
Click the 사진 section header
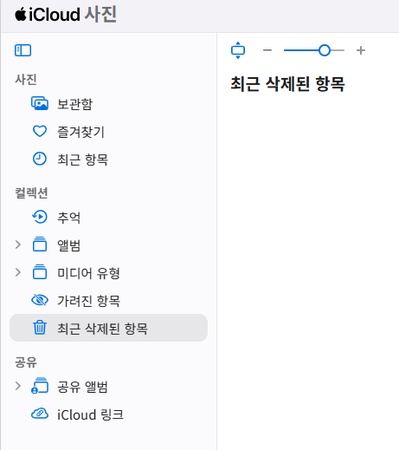point(26,79)
